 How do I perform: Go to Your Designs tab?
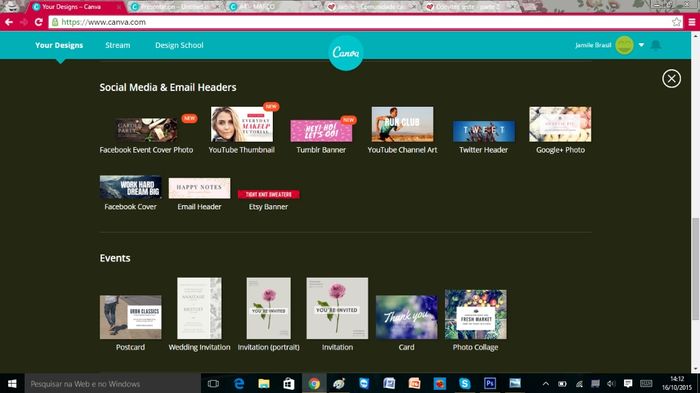[x=59, y=45]
